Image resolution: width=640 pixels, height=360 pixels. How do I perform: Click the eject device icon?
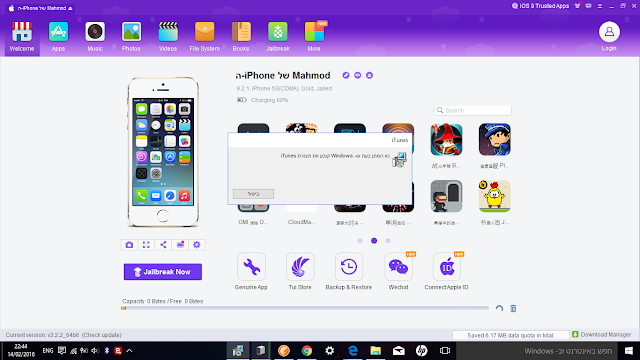(369, 76)
